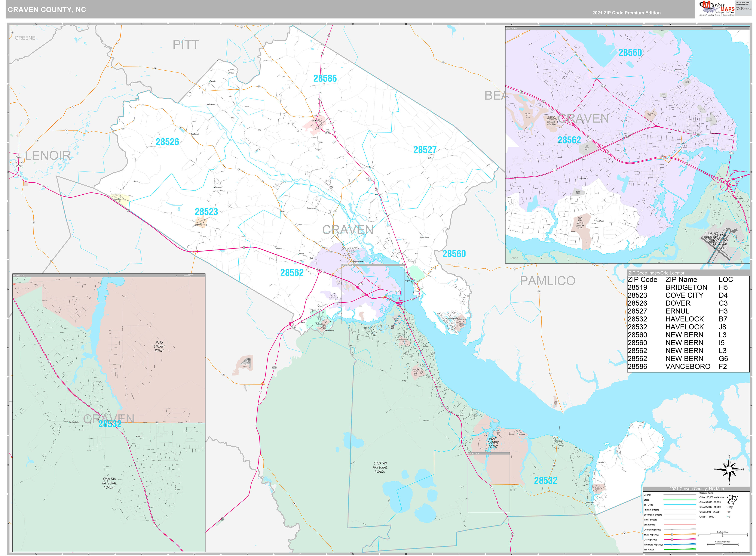
Task: Click grid locator H5 in the table
Action: point(723,287)
